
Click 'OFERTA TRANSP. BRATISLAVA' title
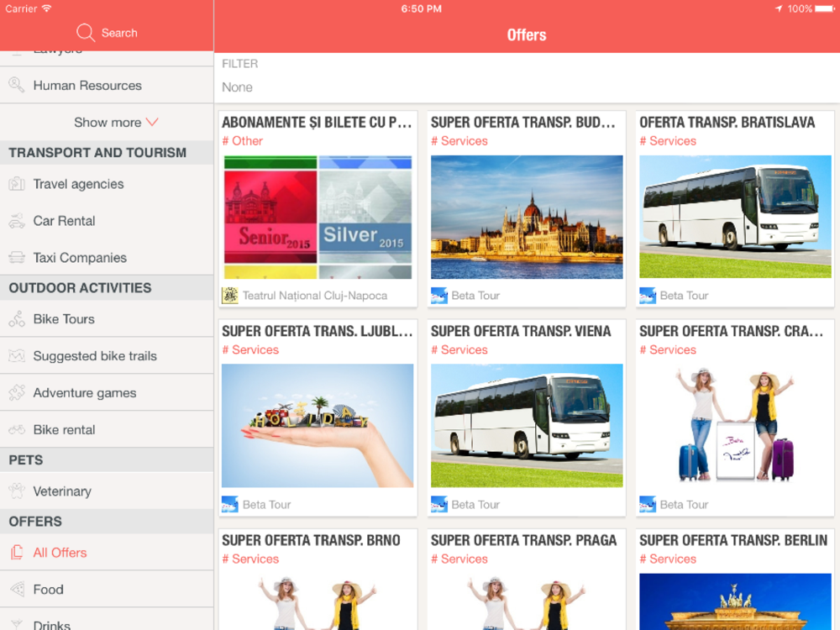coord(727,122)
